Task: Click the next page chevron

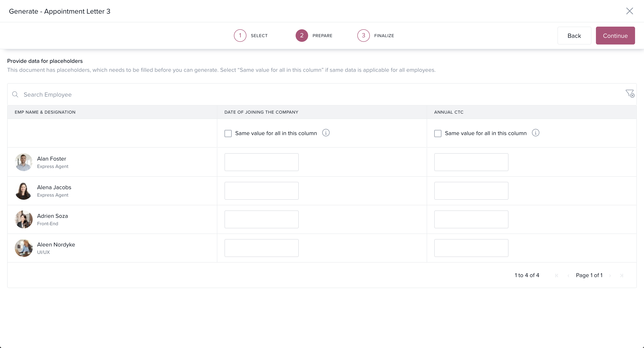Action: pyautogui.click(x=610, y=276)
